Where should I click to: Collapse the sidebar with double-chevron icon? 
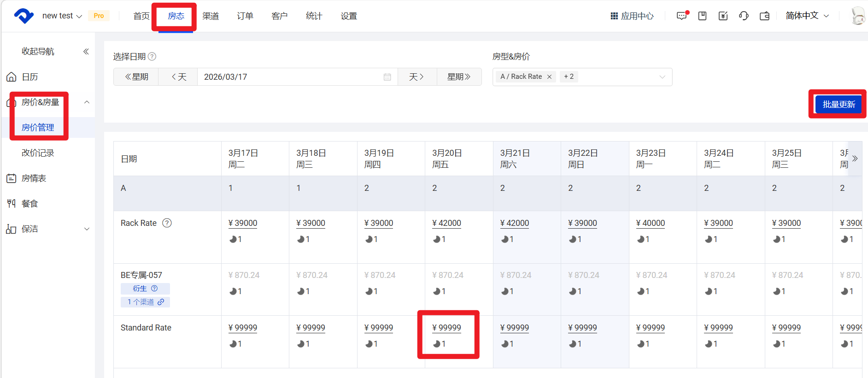(x=86, y=51)
